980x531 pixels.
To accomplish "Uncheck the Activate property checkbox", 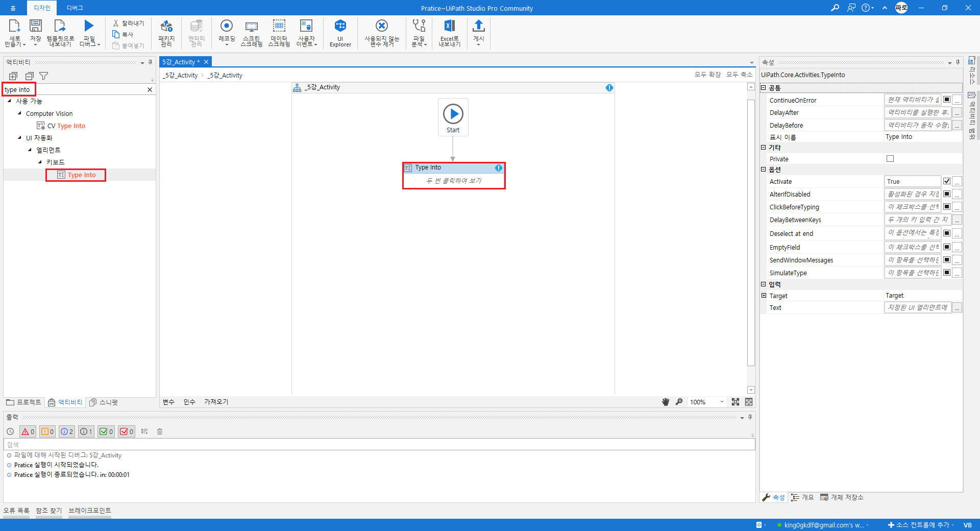I will (x=947, y=181).
